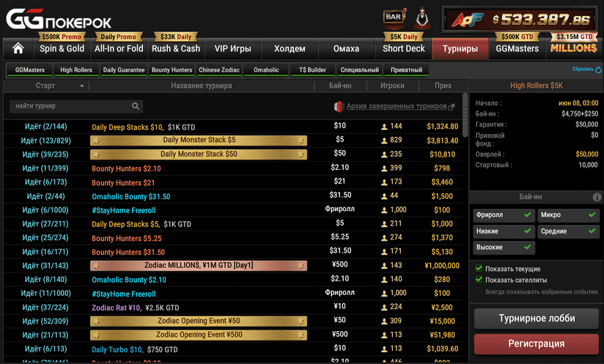This screenshot has height=364, width=604.
Task: Open the Short Deck tab
Action: [403, 48]
